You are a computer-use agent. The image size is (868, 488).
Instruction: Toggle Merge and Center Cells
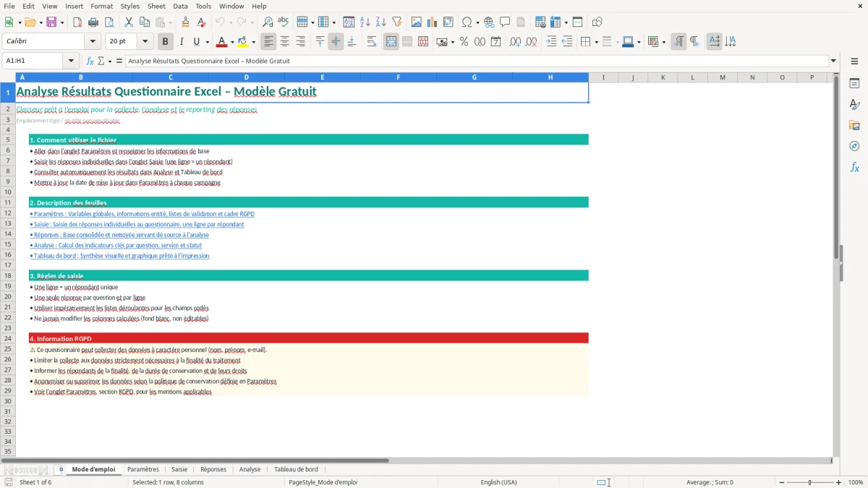point(391,42)
